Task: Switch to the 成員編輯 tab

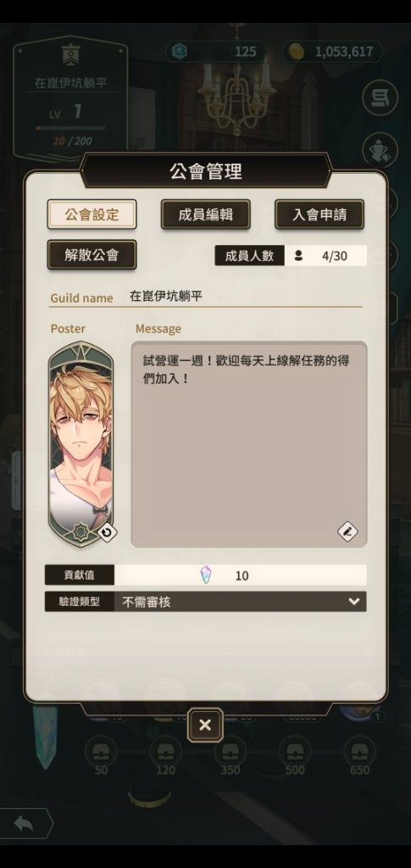Action: tap(206, 214)
